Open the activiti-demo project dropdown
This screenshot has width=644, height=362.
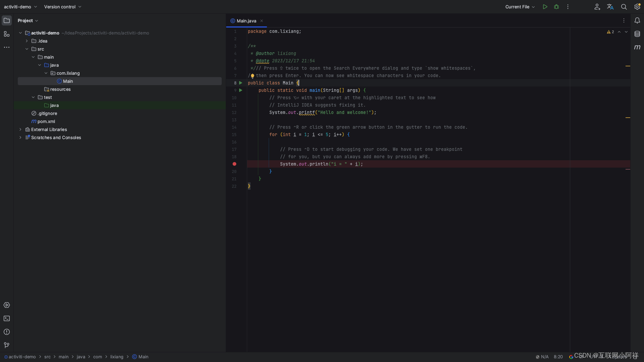coord(20,7)
